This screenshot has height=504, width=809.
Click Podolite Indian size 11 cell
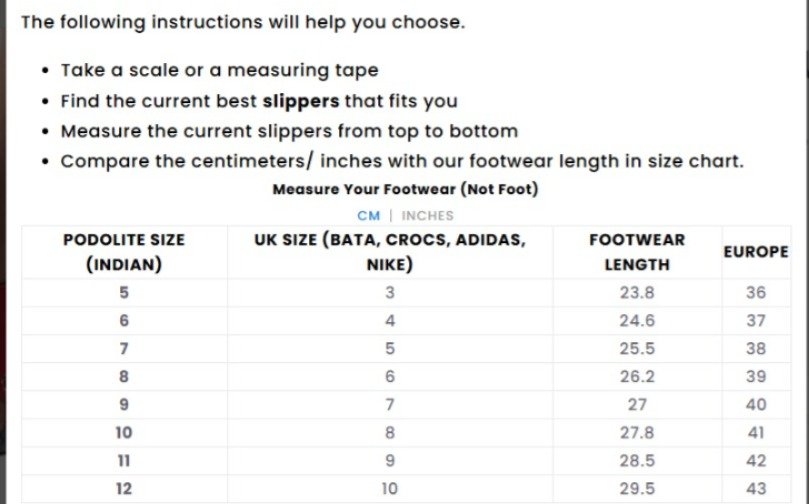coord(124,461)
